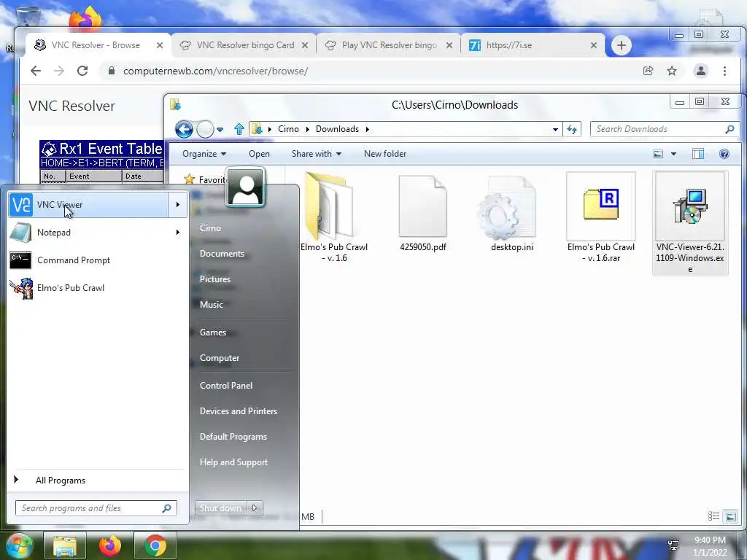This screenshot has width=747, height=560.
Task: Switch Explorer to large icons view in status bar
Action: [730, 516]
